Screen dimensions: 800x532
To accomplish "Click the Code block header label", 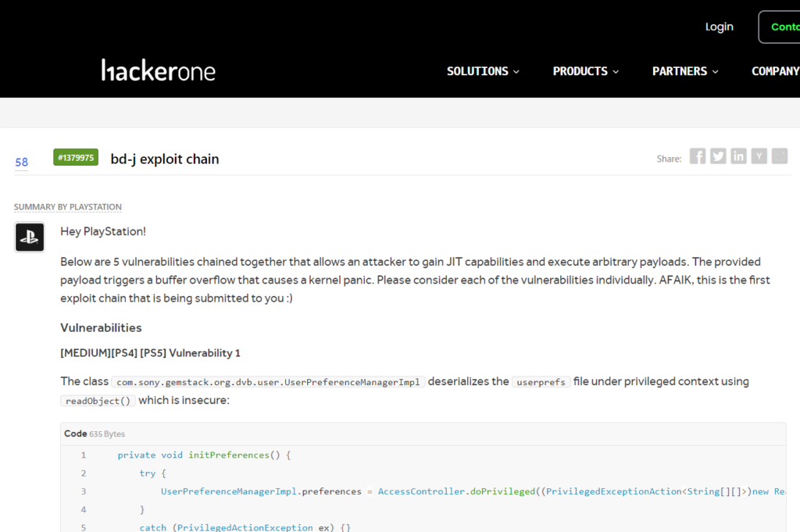I will [76, 434].
